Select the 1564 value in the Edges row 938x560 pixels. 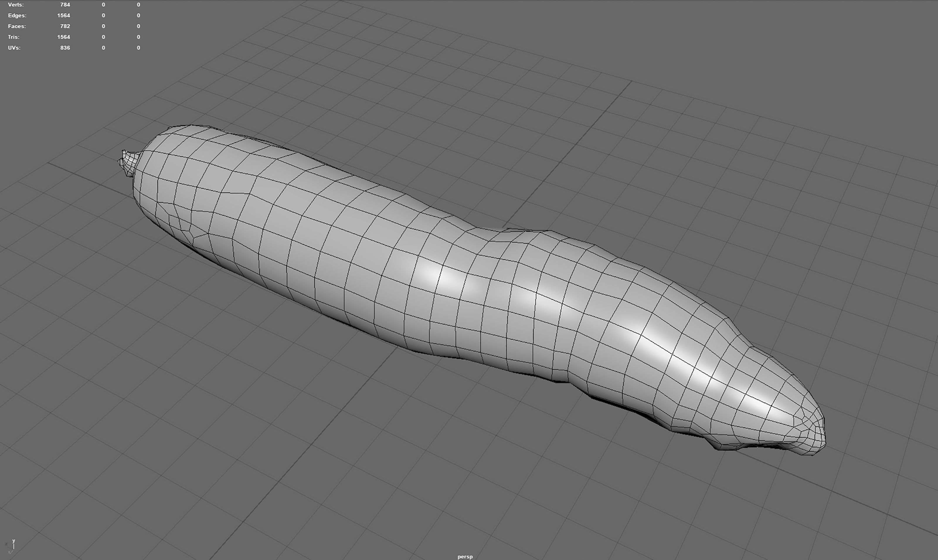coord(63,16)
